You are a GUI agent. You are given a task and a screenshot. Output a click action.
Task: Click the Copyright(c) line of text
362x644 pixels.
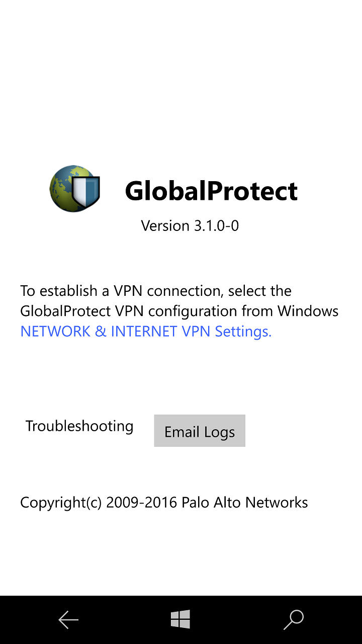[164, 503]
